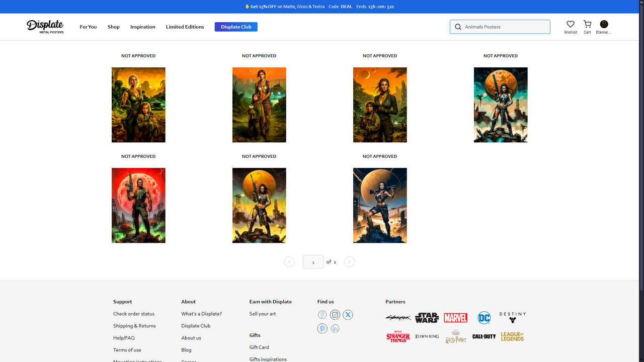
Task: Click the Call of Duty partner logo
Action: [484, 336]
